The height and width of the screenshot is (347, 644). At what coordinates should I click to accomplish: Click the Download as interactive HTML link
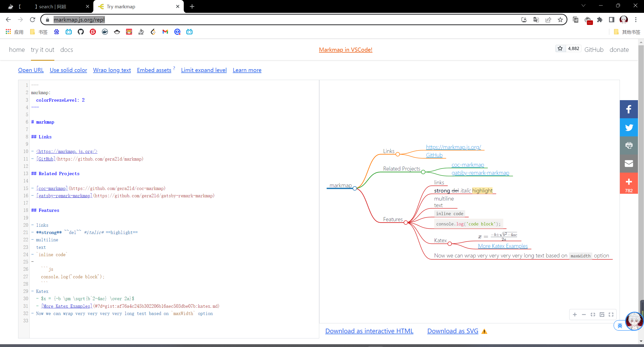pos(369,331)
